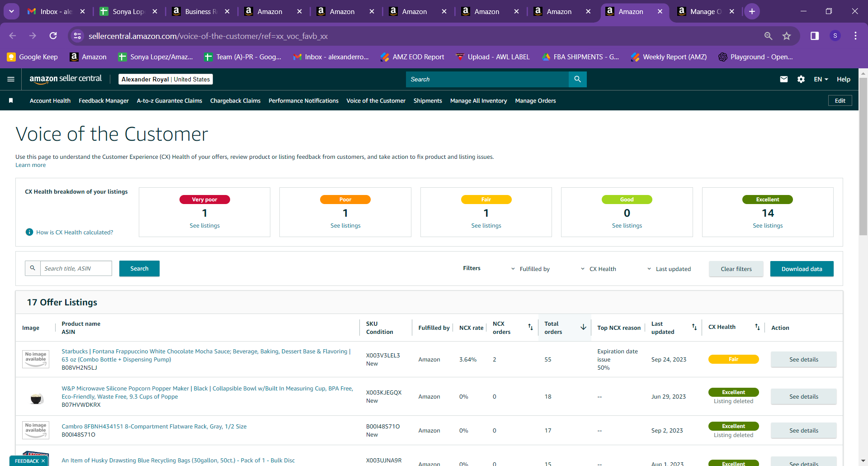
Task: Open the AMZ EOD Report bookmark
Action: pyautogui.click(x=412, y=57)
